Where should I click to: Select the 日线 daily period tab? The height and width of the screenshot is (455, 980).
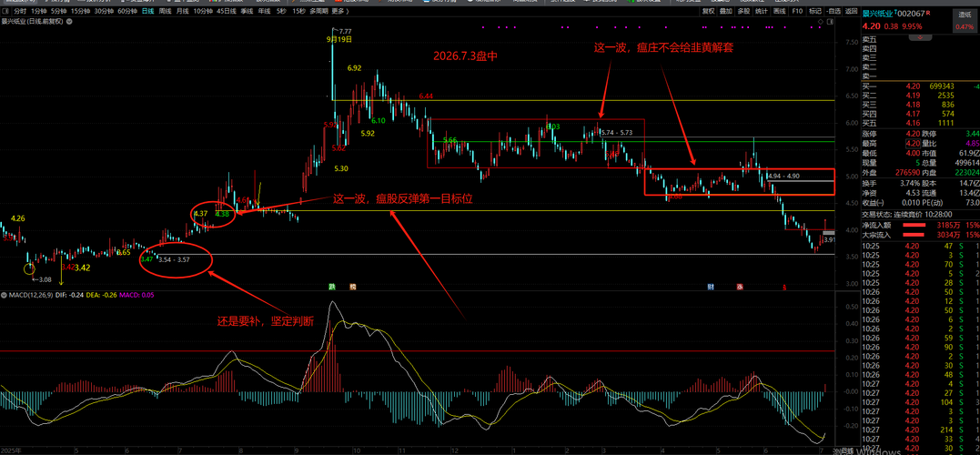point(148,11)
